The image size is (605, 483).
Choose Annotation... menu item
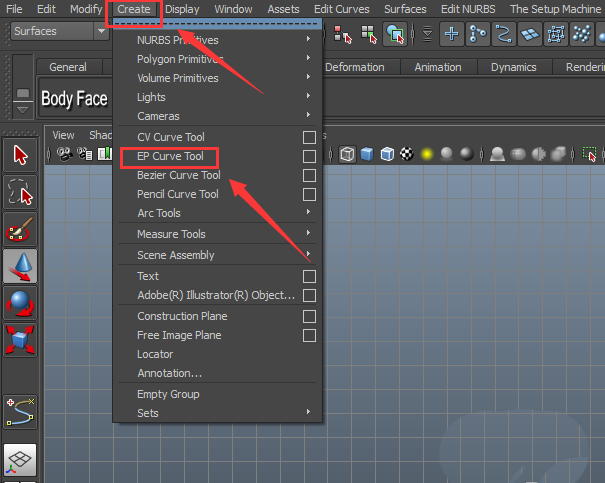pyautogui.click(x=169, y=373)
